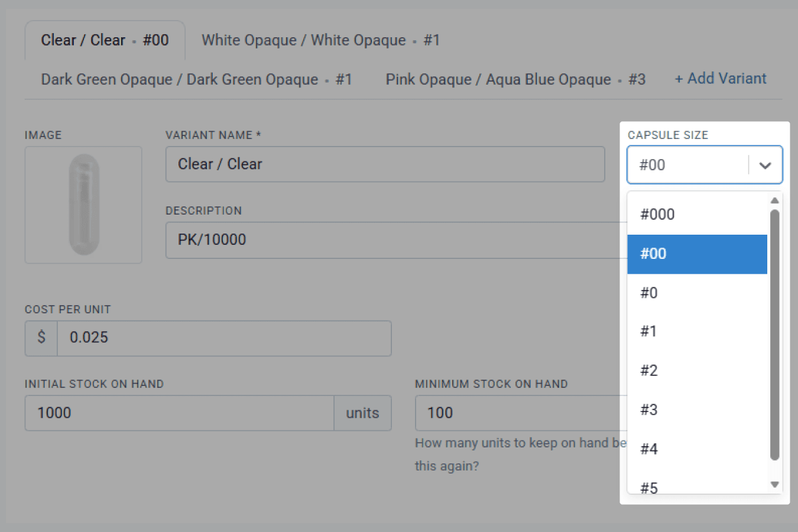Open the Dark Green Opaque variant tab
Screen dimensions: 798x532
[x=196, y=79]
